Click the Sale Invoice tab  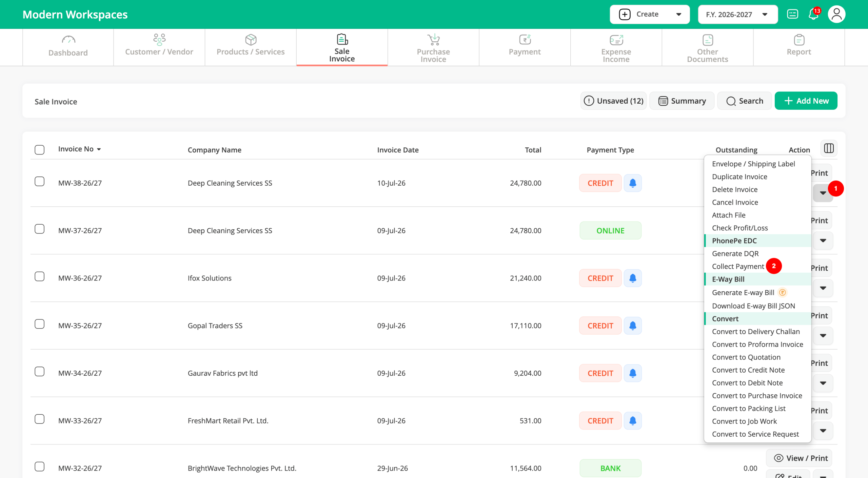click(x=342, y=47)
